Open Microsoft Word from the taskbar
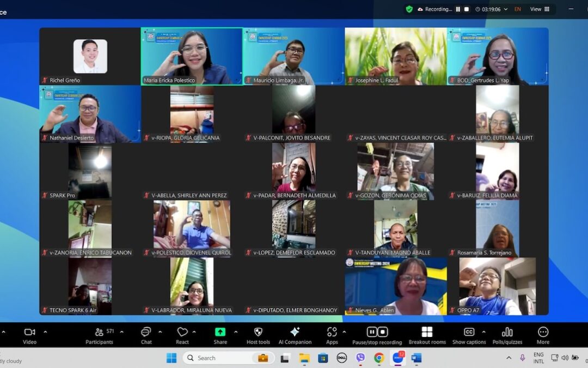This screenshot has width=588, height=368. pyautogui.click(x=416, y=358)
